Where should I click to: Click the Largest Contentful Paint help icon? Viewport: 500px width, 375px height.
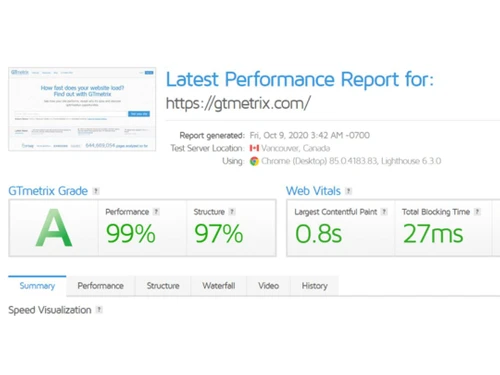384,212
